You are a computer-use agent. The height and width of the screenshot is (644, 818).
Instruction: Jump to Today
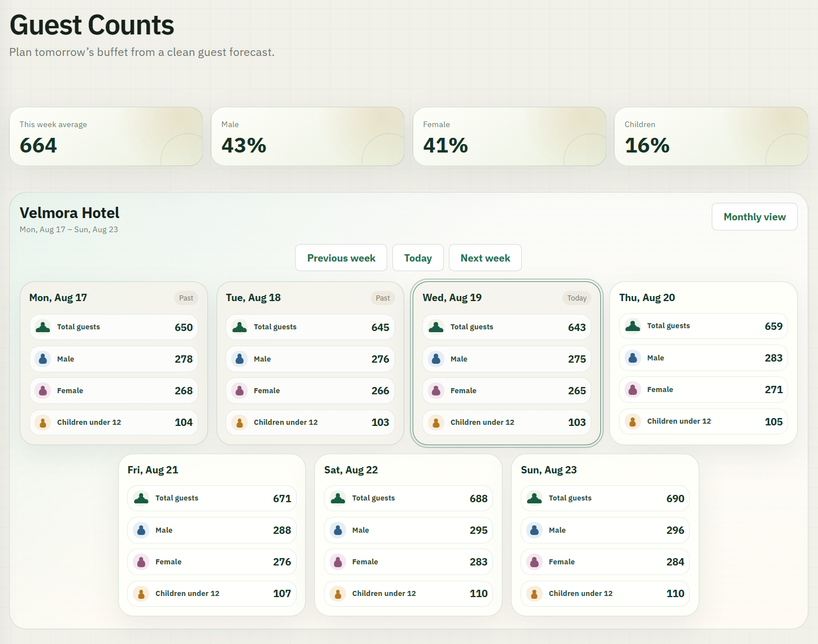coord(418,258)
